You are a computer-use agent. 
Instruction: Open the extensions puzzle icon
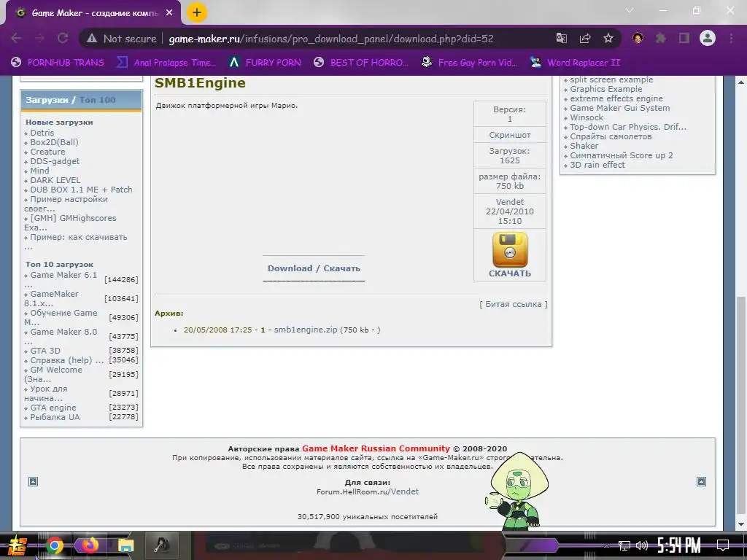click(661, 38)
